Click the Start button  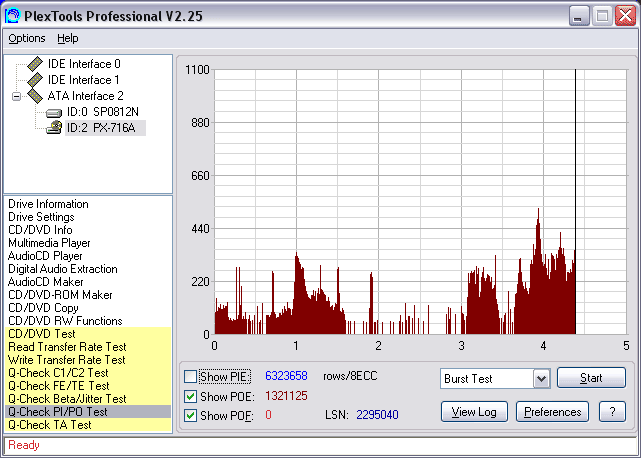pos(591,377)
